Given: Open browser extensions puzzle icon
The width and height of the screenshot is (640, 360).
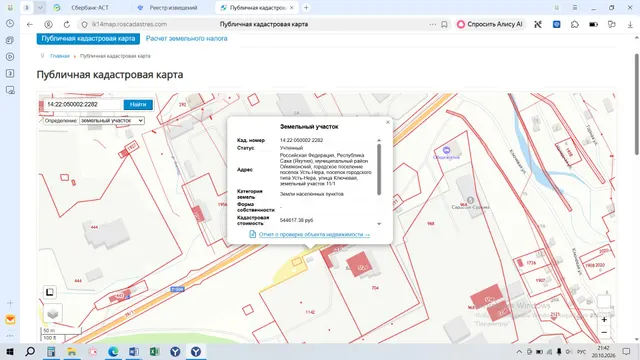Looking at the screenshot, I should pos(575,24).
